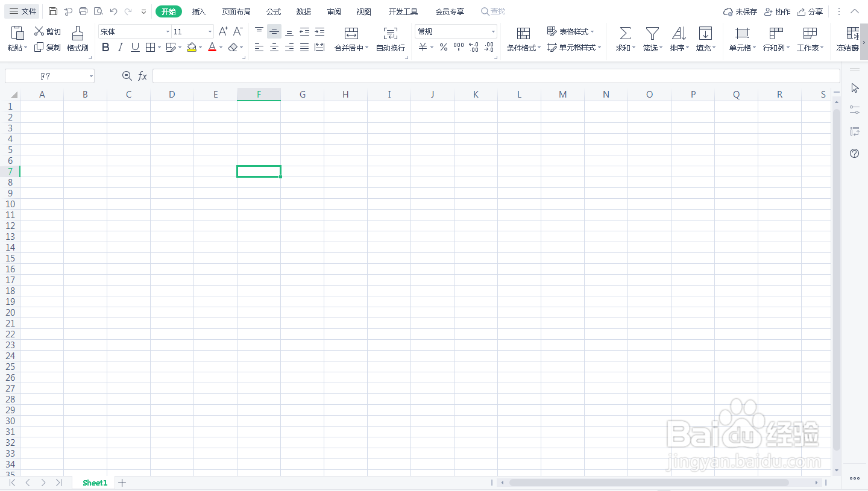Click the Print icon in quick access toolbar
The width and height of the screenshot is (868, 491).
pos(83,11)
